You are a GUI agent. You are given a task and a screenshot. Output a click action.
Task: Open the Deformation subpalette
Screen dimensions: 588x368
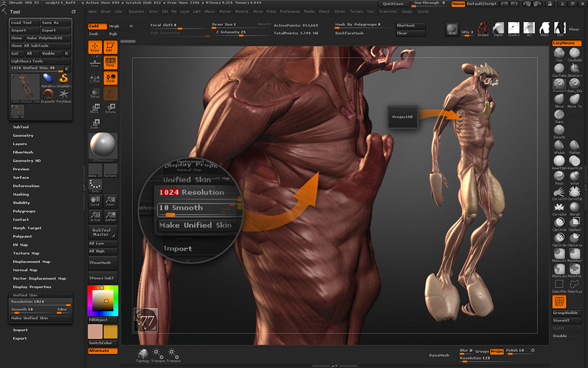click(x=26, y=185)
